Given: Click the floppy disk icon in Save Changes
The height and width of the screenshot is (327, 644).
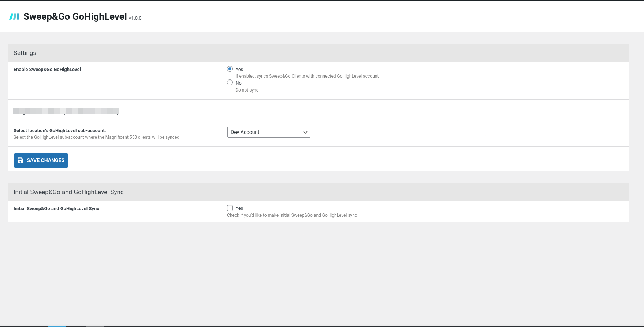Looking at the screenshot, I should coord(21,160).
